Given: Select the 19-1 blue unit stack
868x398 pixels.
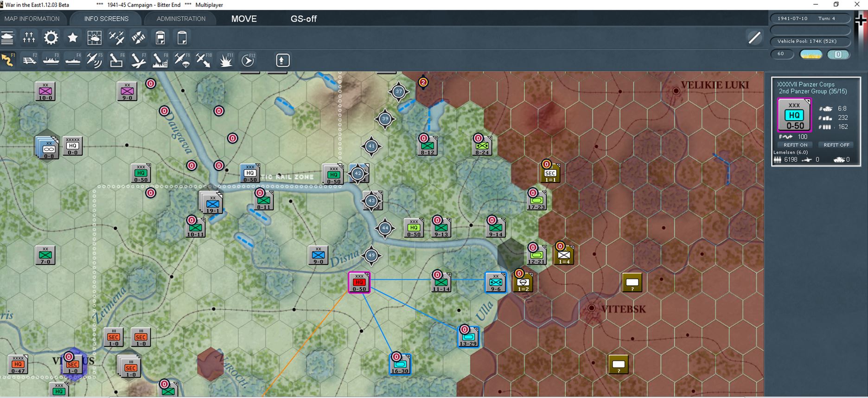Looking at the screenshot, I should point(212,203).
